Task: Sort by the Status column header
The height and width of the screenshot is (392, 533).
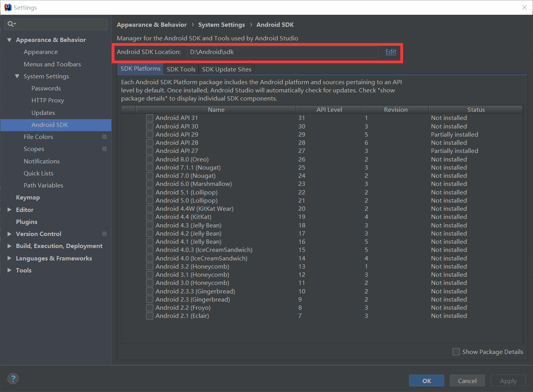Action: click(x=476, y=109)
